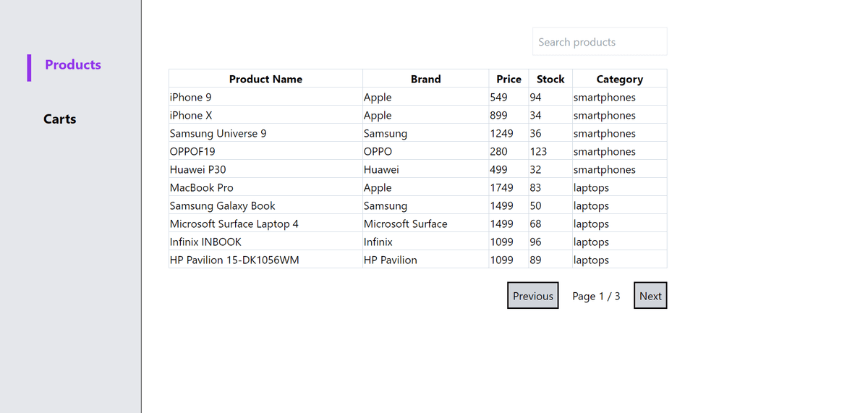Click the Product Name column header
The image size is (868, 413).
(x=265, y=79)
